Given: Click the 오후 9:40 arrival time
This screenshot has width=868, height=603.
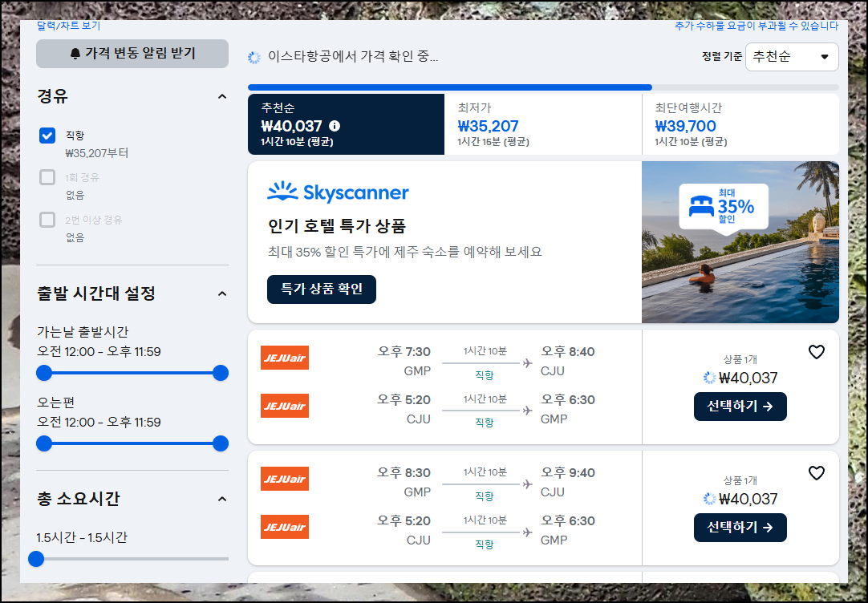Looking at the screenshot, I should pyautogui.click(x=568, y=473).
